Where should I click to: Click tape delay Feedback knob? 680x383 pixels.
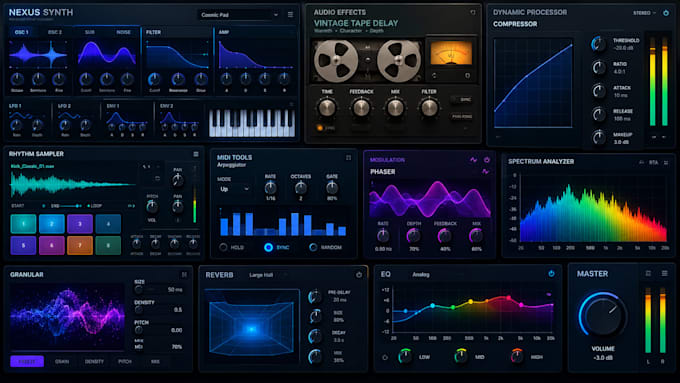pos(361,108)
